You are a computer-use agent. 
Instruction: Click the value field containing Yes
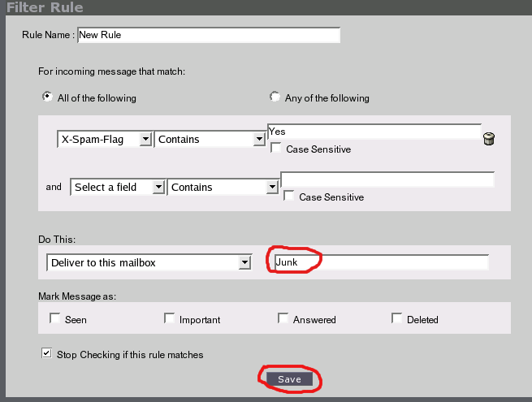point(374,132)
